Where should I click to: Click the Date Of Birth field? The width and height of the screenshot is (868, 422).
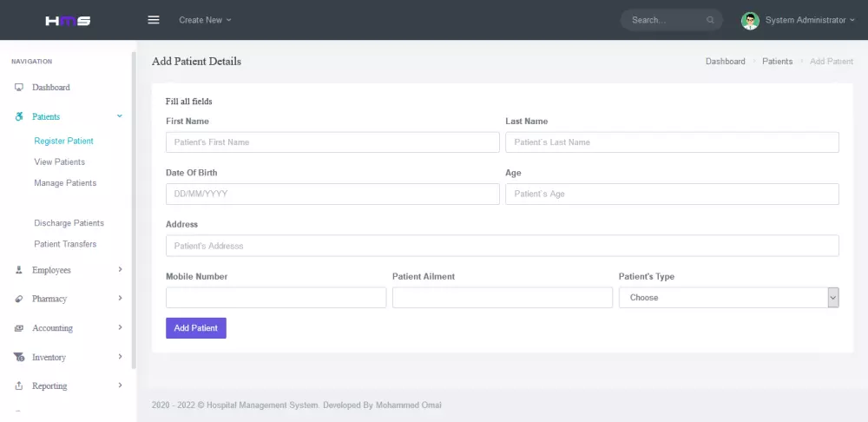(332, 195)
